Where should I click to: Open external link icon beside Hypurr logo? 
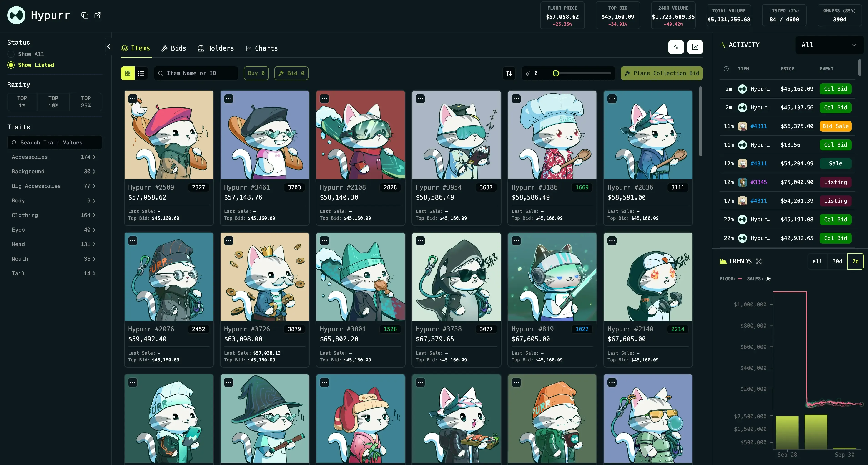(97, 15)
